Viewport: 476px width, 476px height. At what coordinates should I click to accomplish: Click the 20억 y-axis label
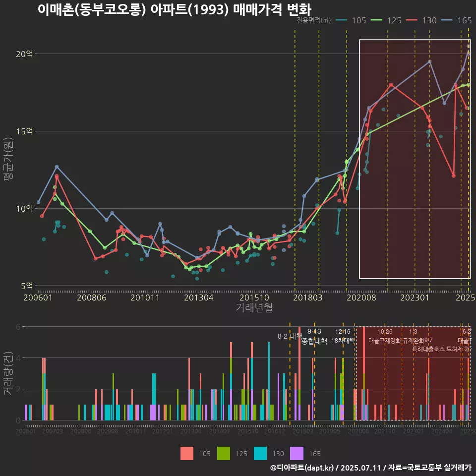(x=24, y=54)
